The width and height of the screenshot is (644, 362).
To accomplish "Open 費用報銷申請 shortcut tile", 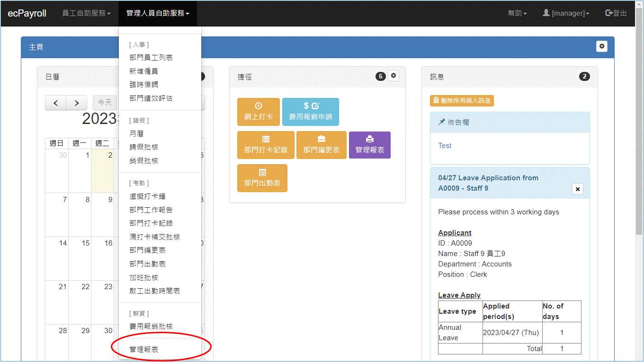I will coord(311,112).
